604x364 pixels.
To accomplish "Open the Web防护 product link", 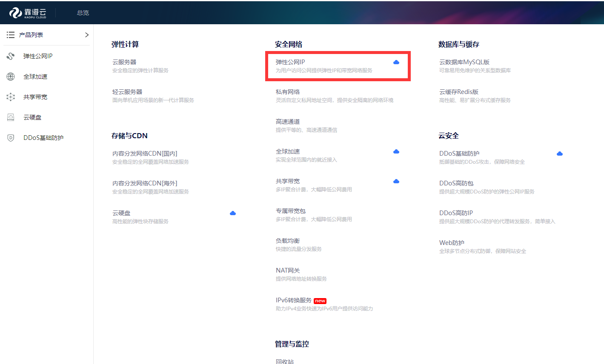I will coord(452,243).
